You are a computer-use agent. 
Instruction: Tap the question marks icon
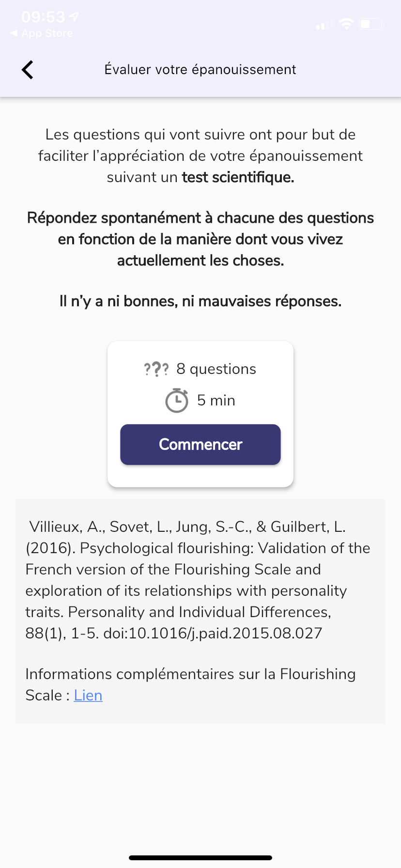pyautogui.click(x=156, y=370)
